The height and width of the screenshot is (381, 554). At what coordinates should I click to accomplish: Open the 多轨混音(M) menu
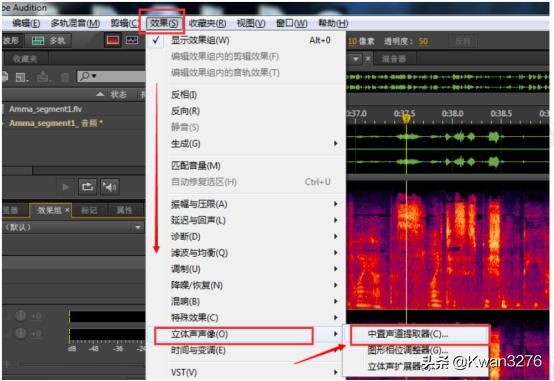click(75, 23)
